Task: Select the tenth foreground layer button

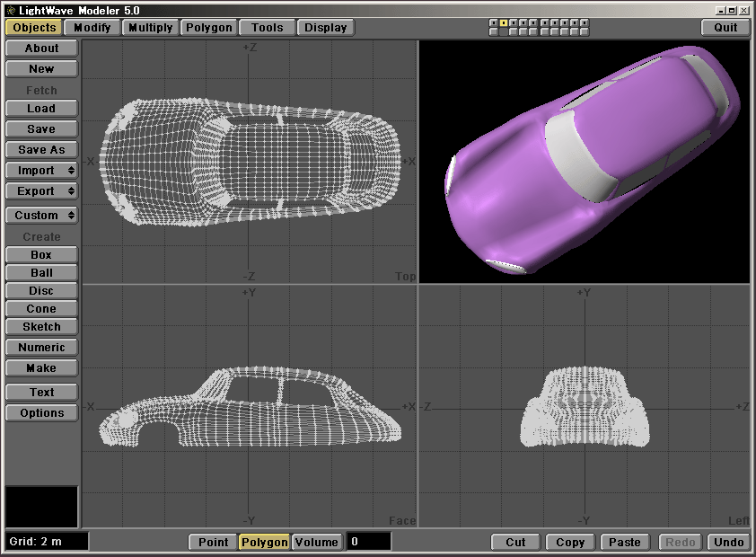Action: (585, 22)
